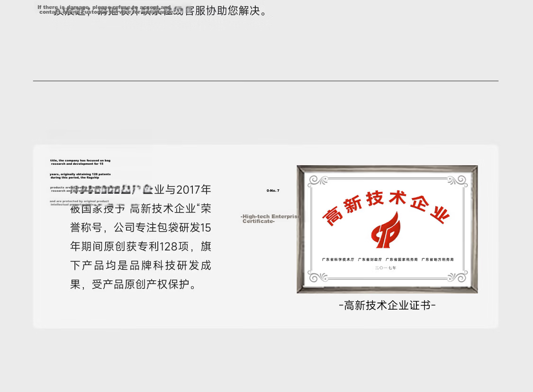The width and height of the screenshot is (533, 392).
Task: Click the line "果，受产品原创产权保护。"
Action: [x=133, y=285]
